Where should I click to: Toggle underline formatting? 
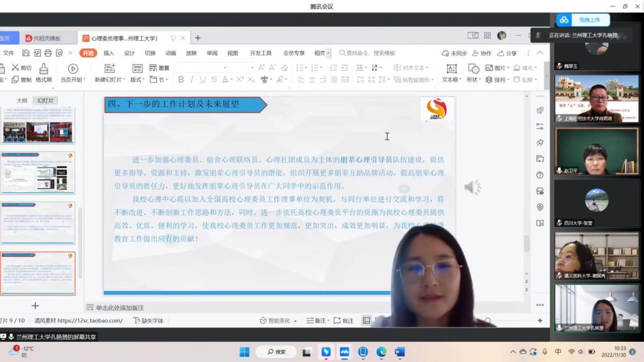click(x=203, y=79)
